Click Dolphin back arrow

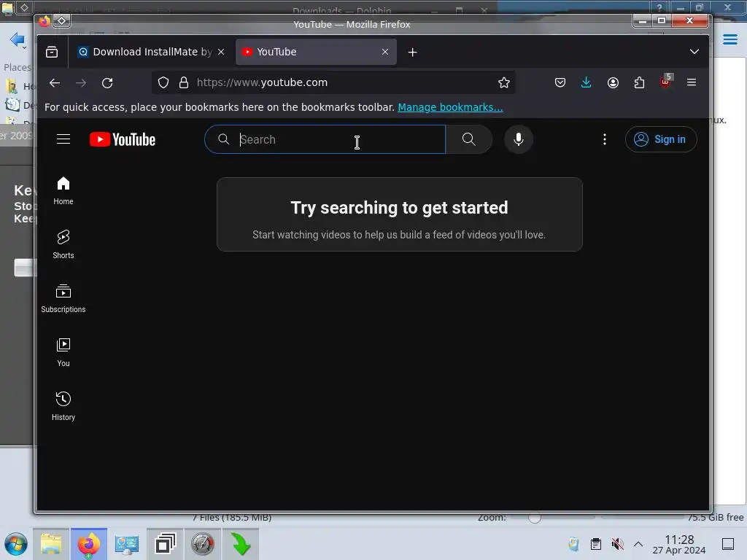pos(17,39)
